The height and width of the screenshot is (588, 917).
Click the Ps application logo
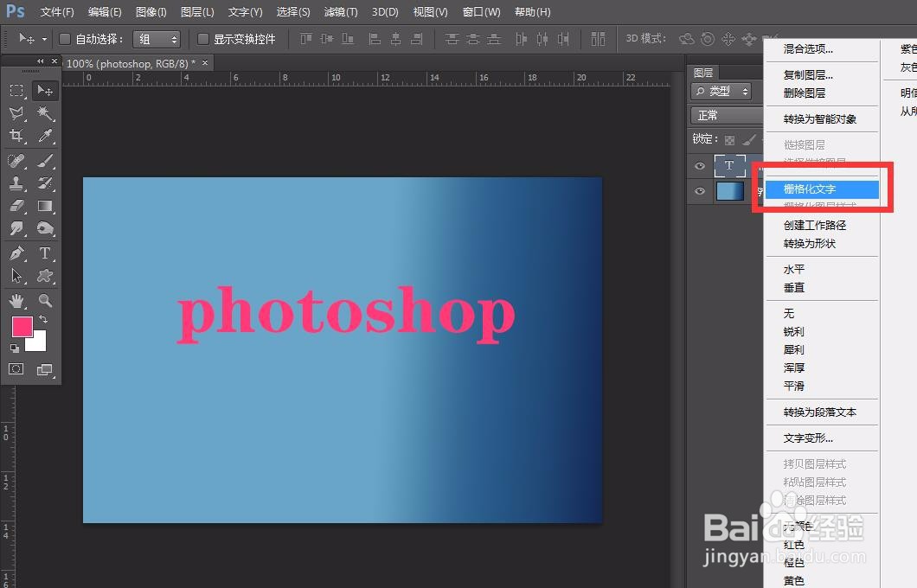point(16,11)
